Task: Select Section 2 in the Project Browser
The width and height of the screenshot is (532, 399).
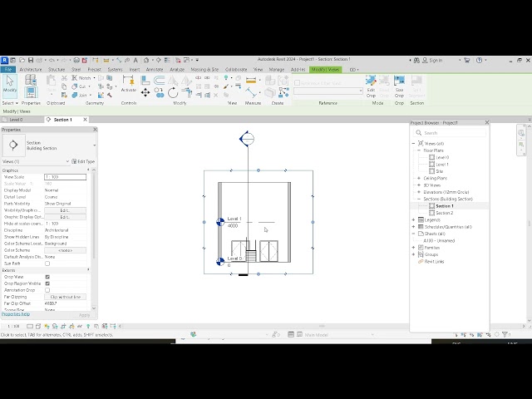Action: (x=445, y=213)
